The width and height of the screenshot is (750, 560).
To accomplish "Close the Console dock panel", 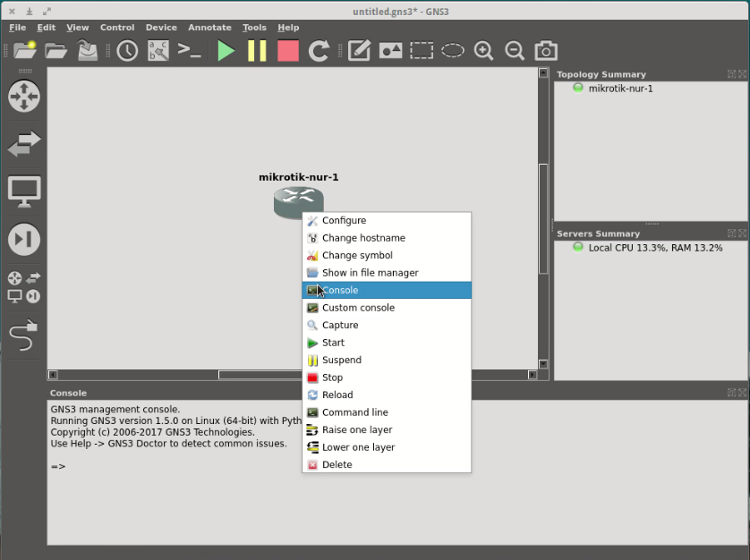I will point(742,393).
